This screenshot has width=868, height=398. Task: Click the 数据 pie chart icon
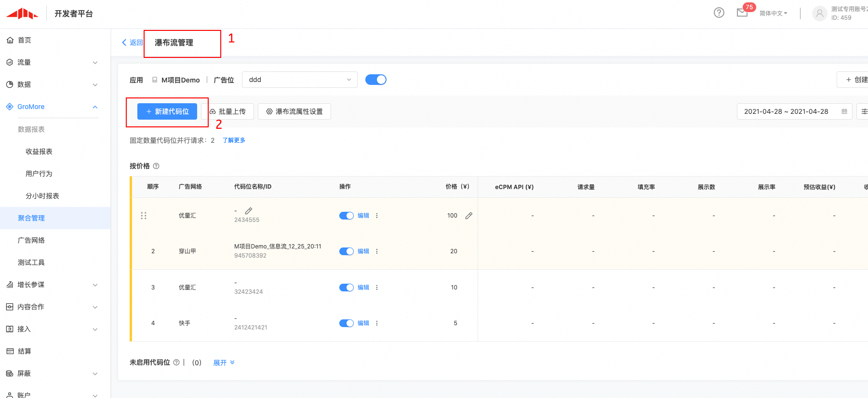coord(10,84)
